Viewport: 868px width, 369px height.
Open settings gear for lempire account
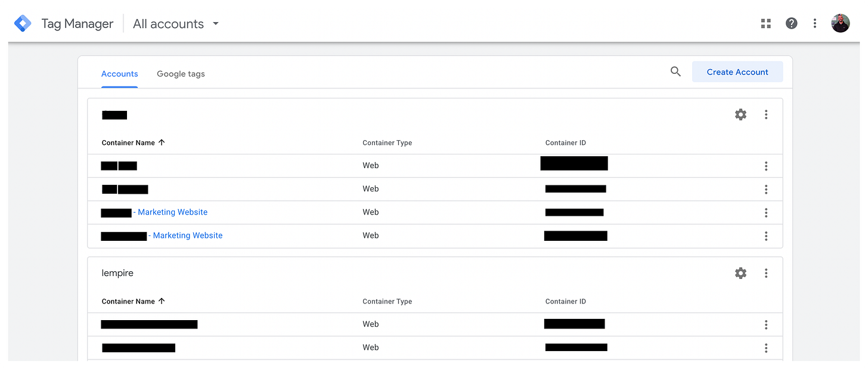click(740, 273)
